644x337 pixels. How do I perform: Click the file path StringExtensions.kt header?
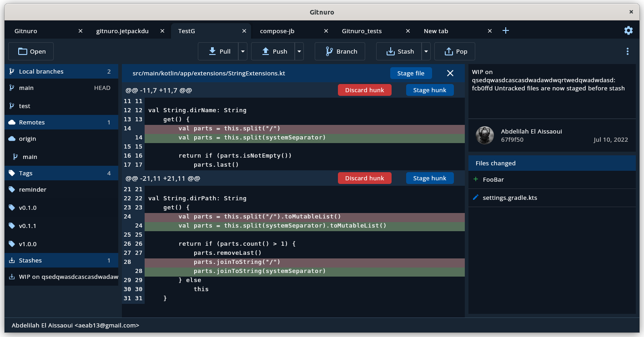click(x=209, y=73)
